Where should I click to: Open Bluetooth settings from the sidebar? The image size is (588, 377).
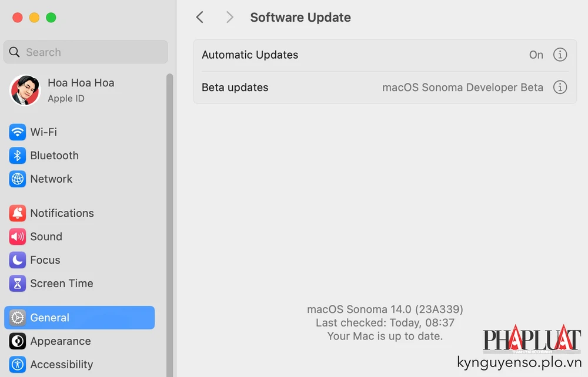click(x=17, y=156)
